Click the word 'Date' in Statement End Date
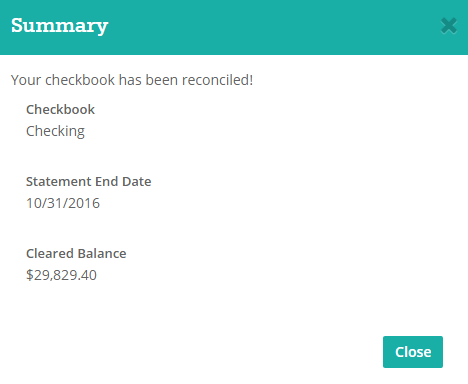Image resolution: width=468 pixels, height=384 pixels. click(x=137, y=181)
